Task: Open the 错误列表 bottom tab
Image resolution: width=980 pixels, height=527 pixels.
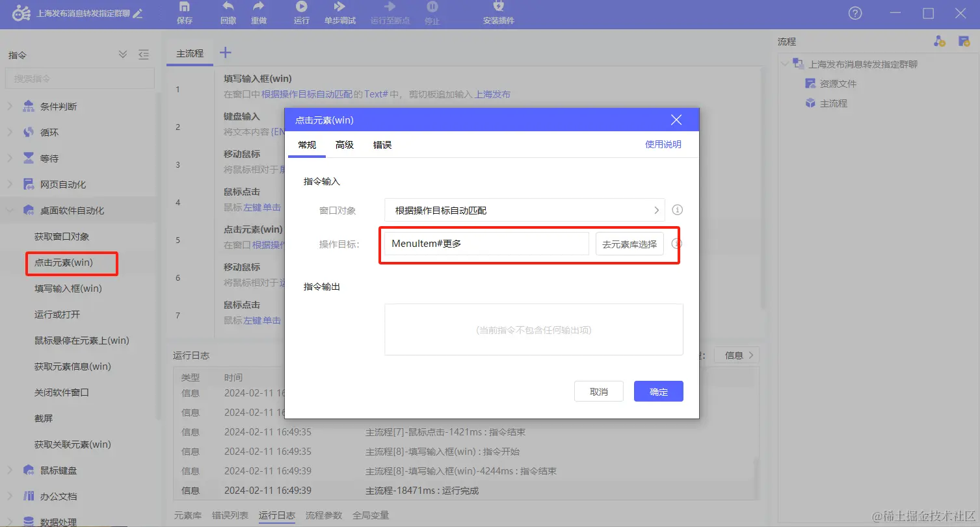Action: 230,515
